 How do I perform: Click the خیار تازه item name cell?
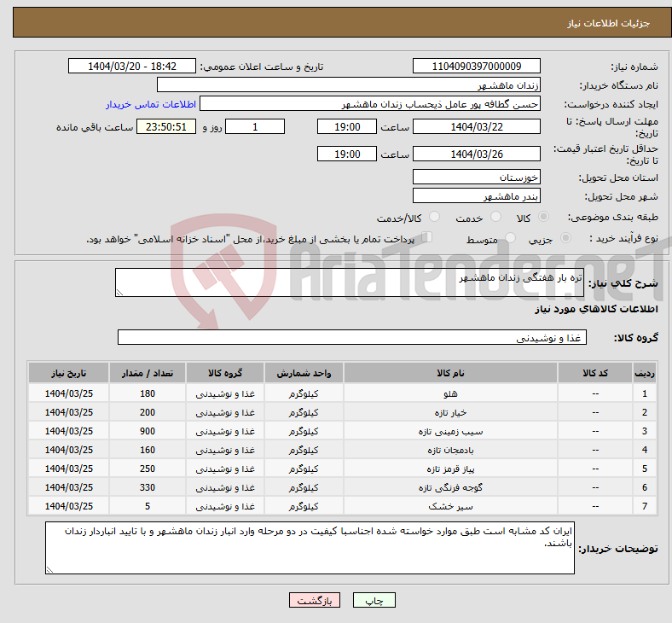450,412
